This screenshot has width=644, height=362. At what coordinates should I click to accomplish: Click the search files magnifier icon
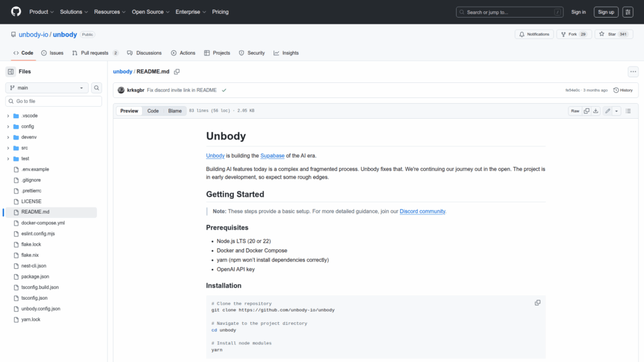click(97, 88)
